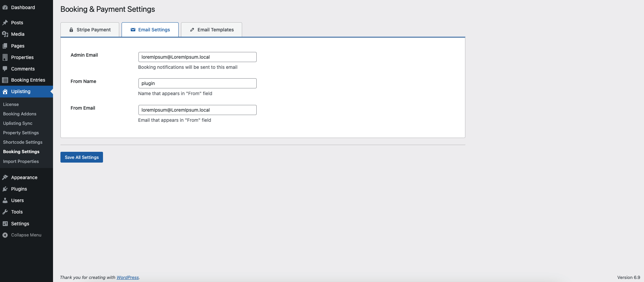
Task: Open Import Properties submenu
Action: click(x=21, y=162)
